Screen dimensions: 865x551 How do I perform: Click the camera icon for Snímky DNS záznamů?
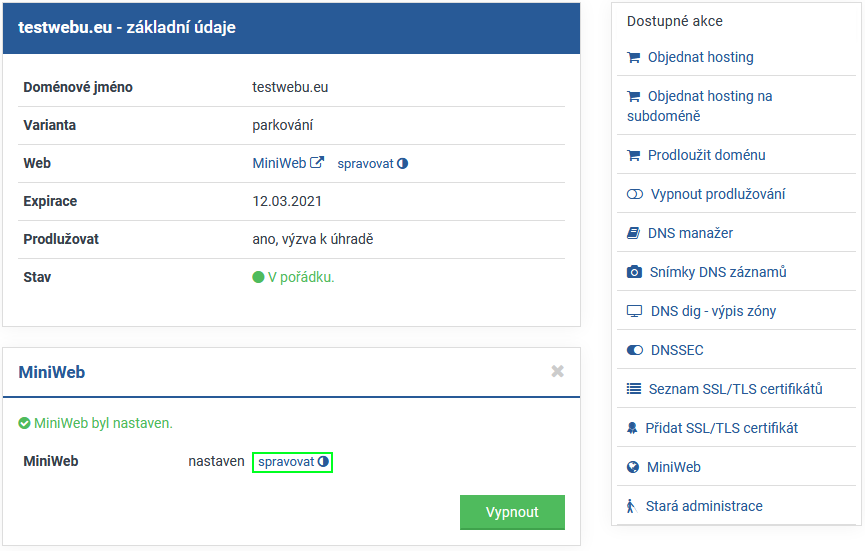[x=634, y=272]
